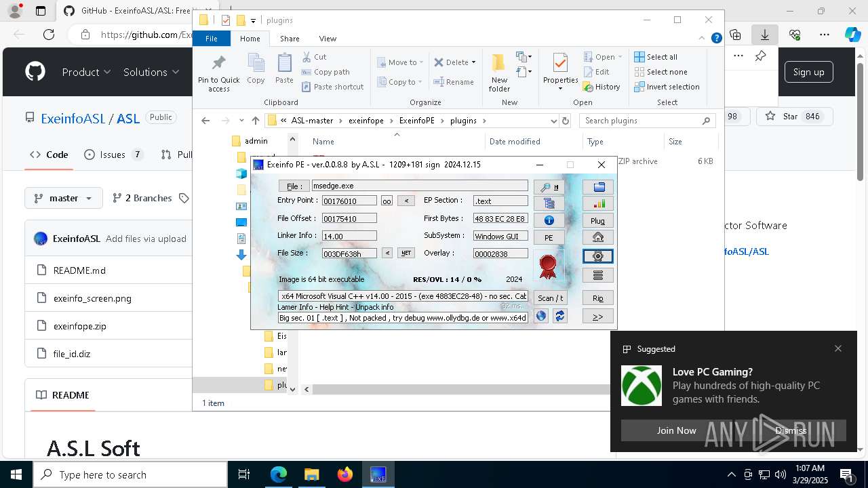This screenshot has height=488, width=868.
Task: Click Rename in the Organize group
Action: pyautogui.click(x=454, y=82)
